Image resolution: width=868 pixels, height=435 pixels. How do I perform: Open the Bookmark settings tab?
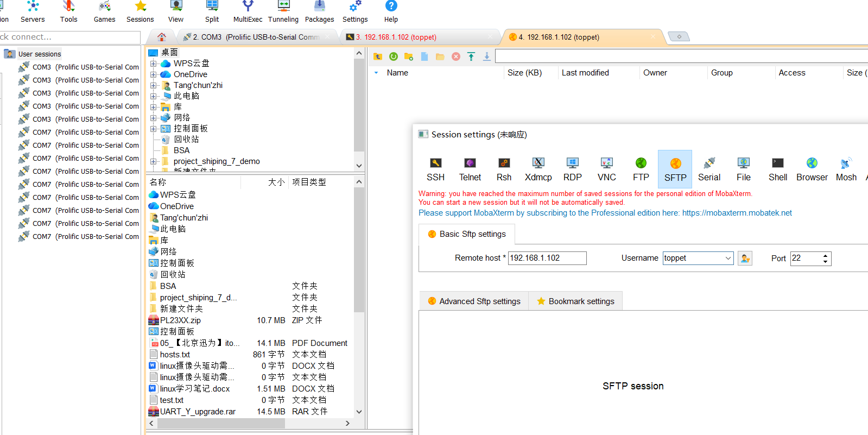[x=575, y=301]
